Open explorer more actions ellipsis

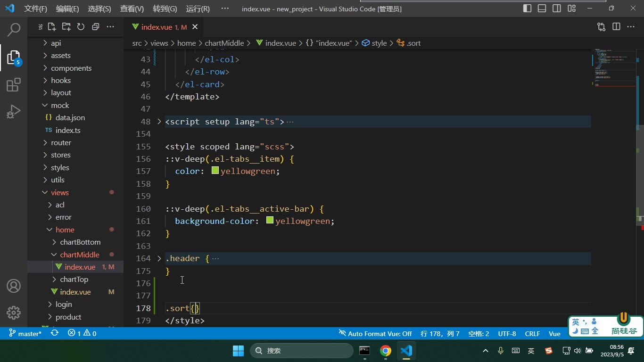(x=110, y=27)
